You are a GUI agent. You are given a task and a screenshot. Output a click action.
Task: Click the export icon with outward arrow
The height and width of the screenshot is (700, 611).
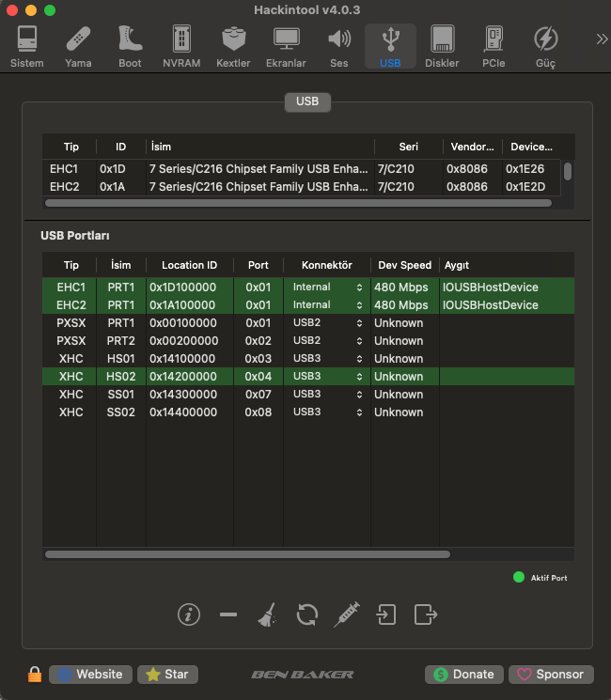click(x=426, y=614)
